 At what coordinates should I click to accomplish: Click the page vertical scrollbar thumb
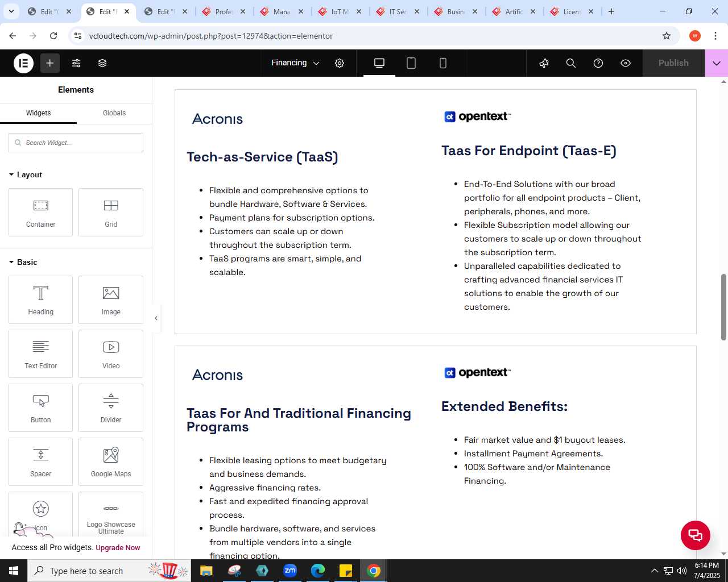pos(723,307)
